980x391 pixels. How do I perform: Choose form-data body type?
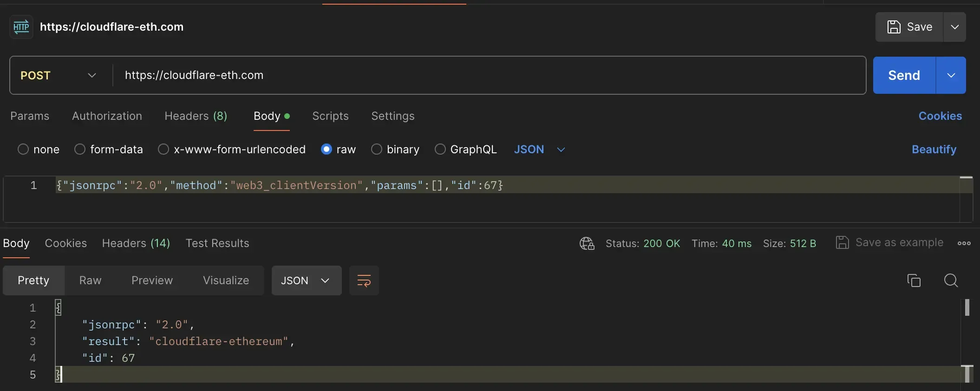(80, 150)
